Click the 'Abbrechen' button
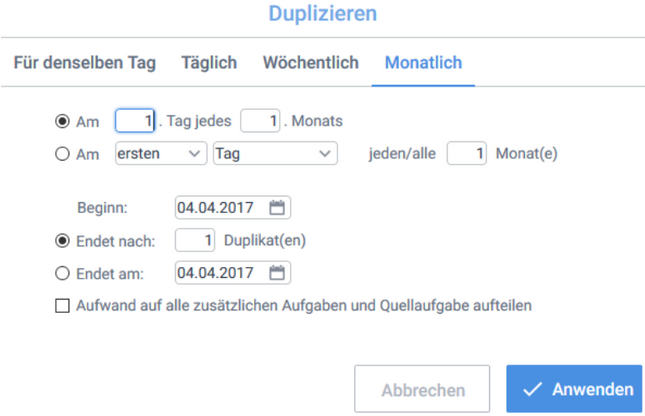 (x=422, y=389)
